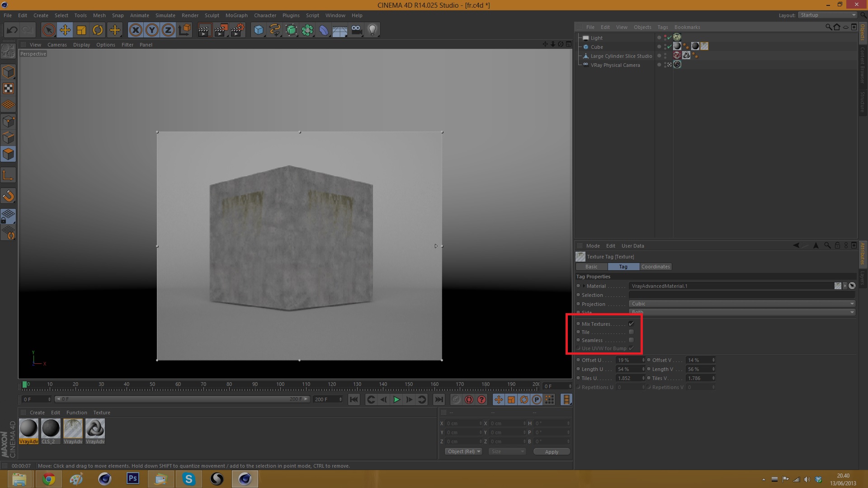The height and width of the screenshot is (488, 868).
Task: Select the Move tool in the toolbar
Action: [x=65, y=30]
